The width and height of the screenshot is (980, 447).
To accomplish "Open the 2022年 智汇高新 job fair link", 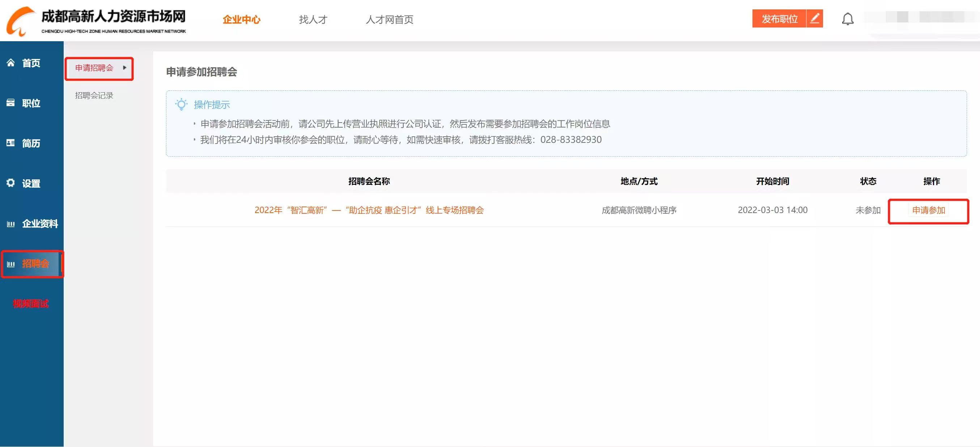I will [369, 210].
